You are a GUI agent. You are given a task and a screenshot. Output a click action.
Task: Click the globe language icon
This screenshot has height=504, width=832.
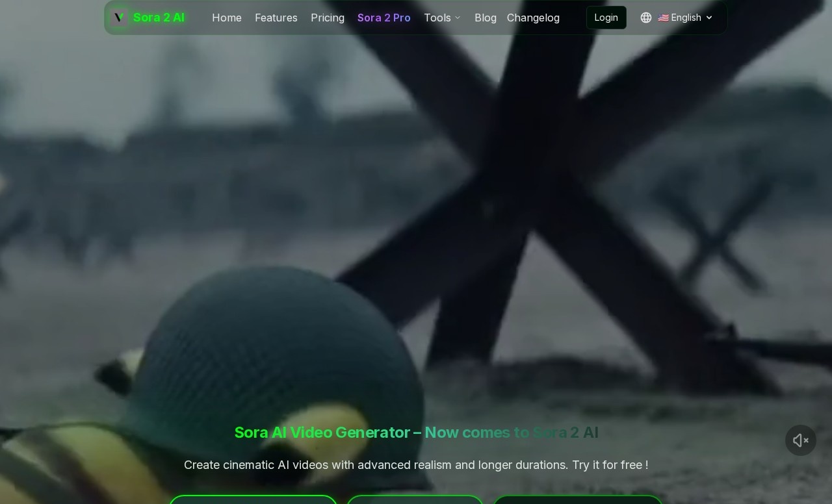[646, 18]
